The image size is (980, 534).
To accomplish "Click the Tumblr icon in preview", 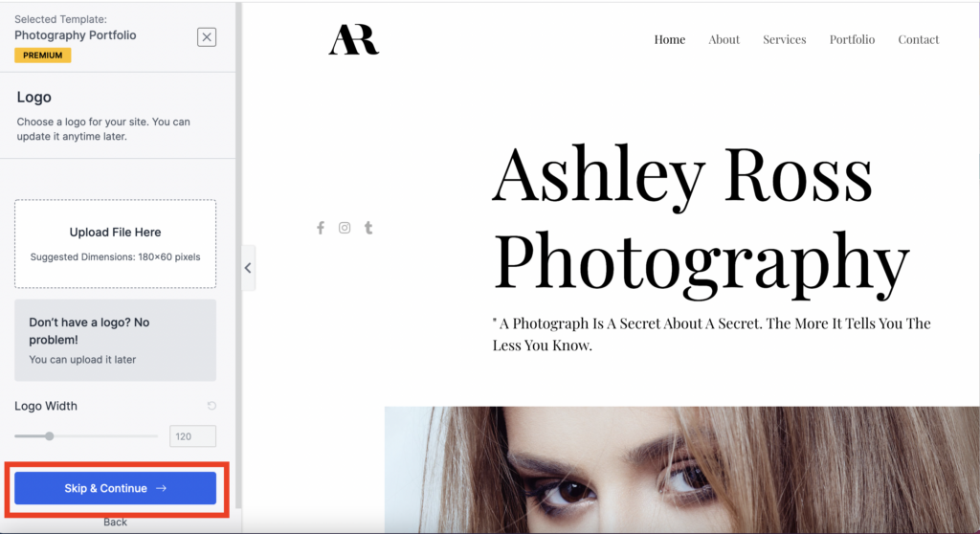I will tap(368, 228).
